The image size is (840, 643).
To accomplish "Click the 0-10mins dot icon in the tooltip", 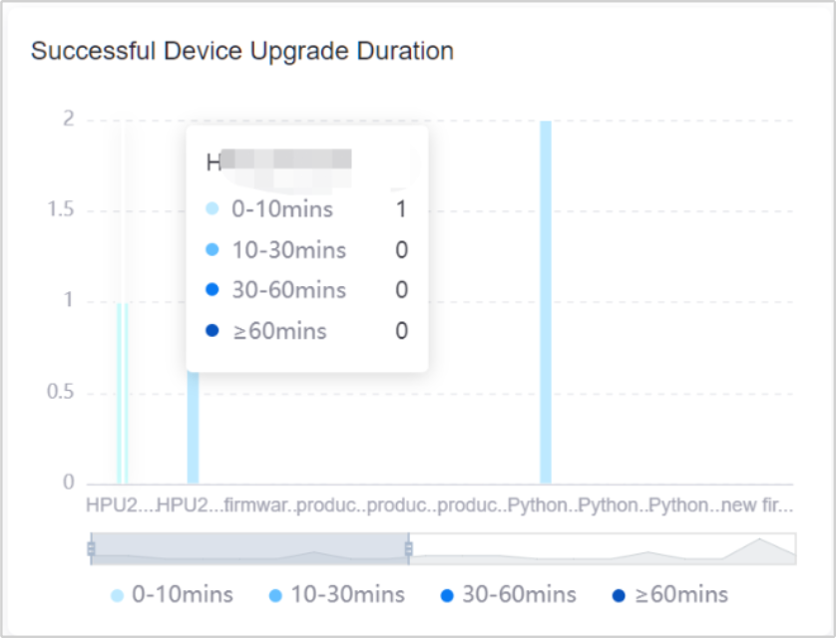I will click(x=211, y=209).
